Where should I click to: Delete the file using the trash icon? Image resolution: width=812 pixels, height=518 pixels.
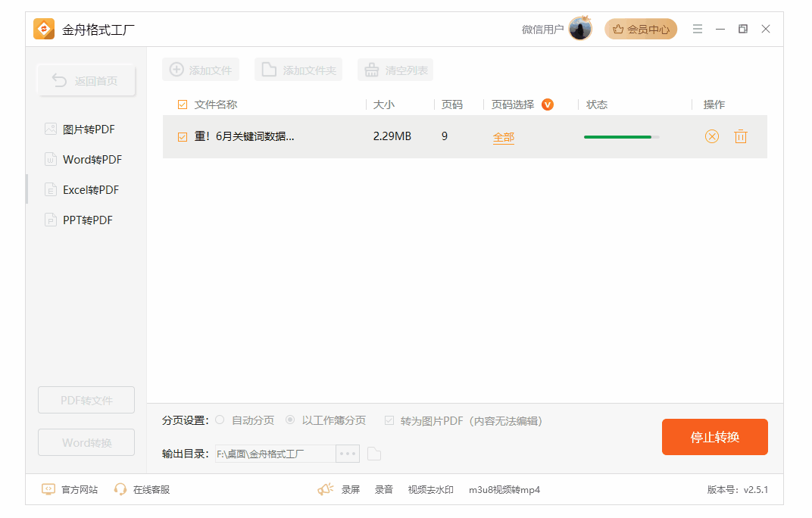point(740,136)
